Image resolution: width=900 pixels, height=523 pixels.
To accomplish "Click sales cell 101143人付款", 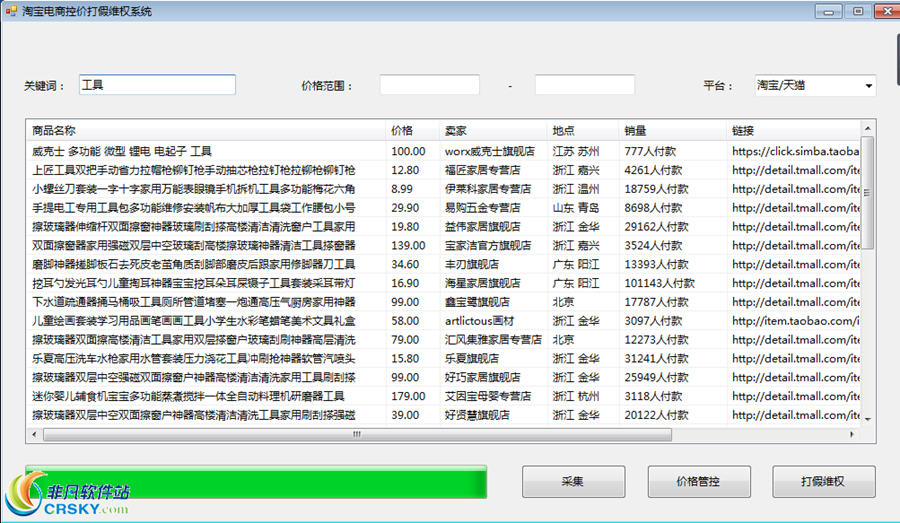I will [660, 284].
